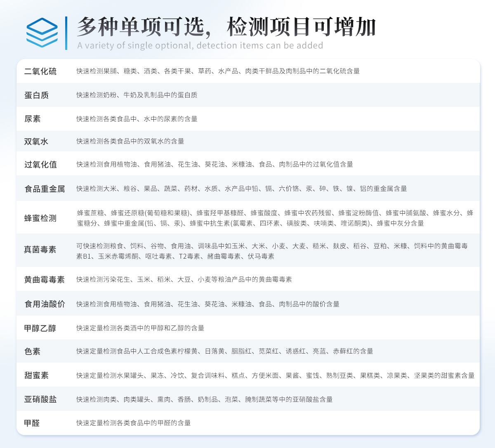Choose the 双氧水 row label
Viewport: 495px width, 448px height.
click(36, 141)
